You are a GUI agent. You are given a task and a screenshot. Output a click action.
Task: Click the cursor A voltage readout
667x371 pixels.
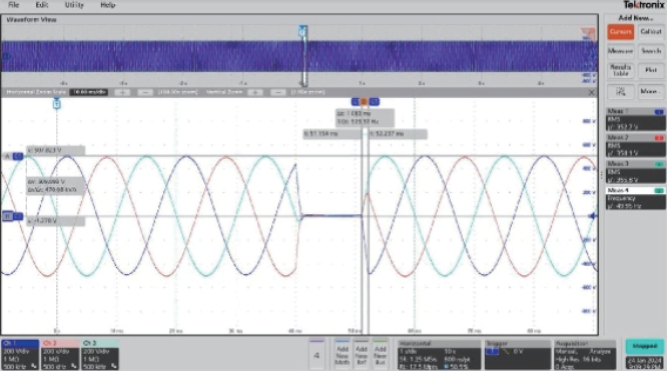[x=55, y=151]
